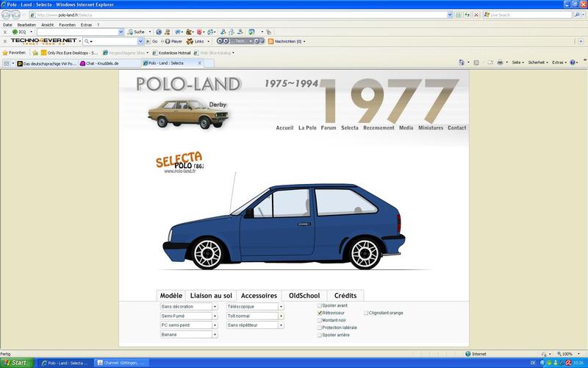The image size is (588, 368).
Task: Click the plus button on Techno4ever toolbar
Action: 581,41
